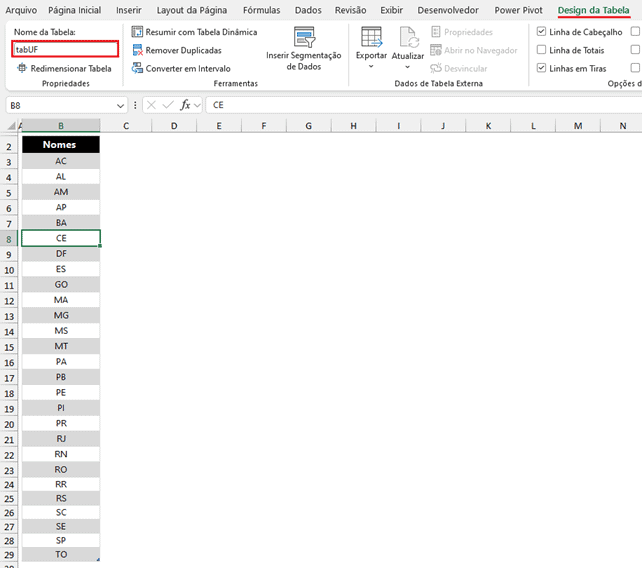642x568 pixels.
Task: Open the Arquivo menu
Action: [x=21, y=10]
